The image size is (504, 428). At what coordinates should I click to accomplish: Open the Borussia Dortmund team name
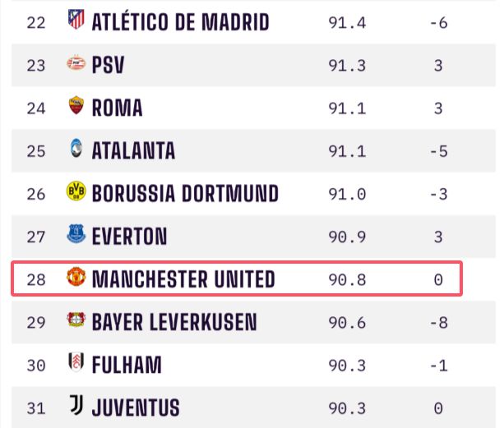(185, 194)
